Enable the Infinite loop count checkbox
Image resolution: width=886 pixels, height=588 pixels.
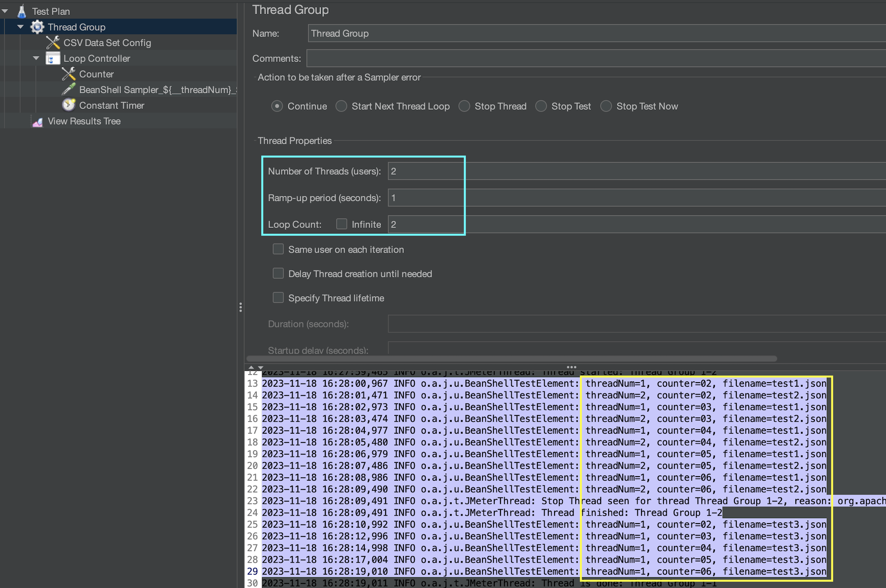pyautogui.click(x=342, y=224)
